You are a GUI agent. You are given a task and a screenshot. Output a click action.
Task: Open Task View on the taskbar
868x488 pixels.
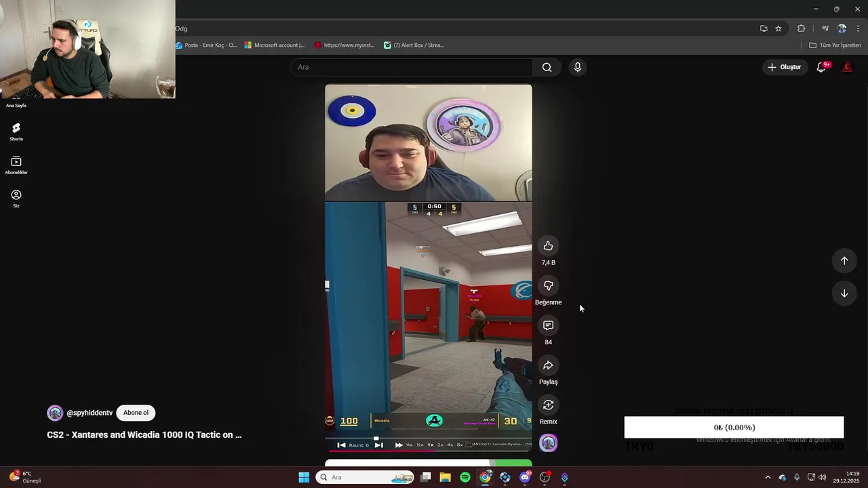(x=425, y=478)
